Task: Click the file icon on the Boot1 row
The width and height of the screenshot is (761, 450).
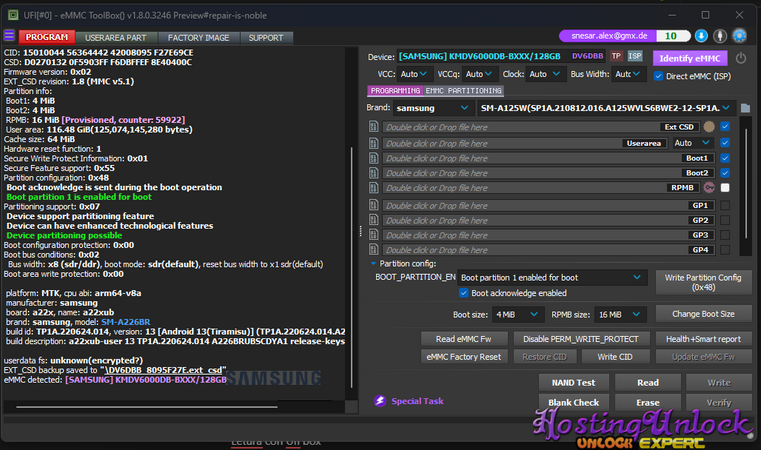Action: pyautogui.click(x=374, y=158)
